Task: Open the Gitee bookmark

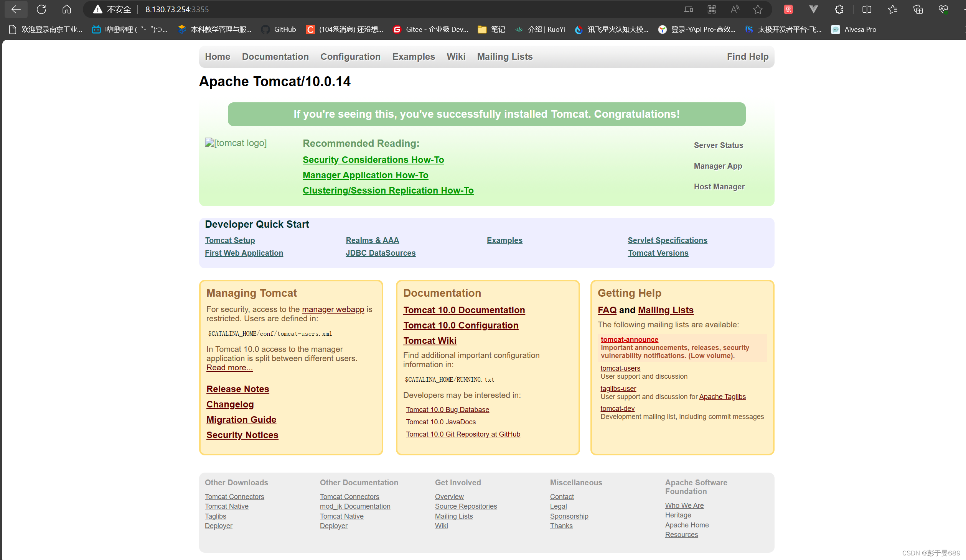Action: 430,29
